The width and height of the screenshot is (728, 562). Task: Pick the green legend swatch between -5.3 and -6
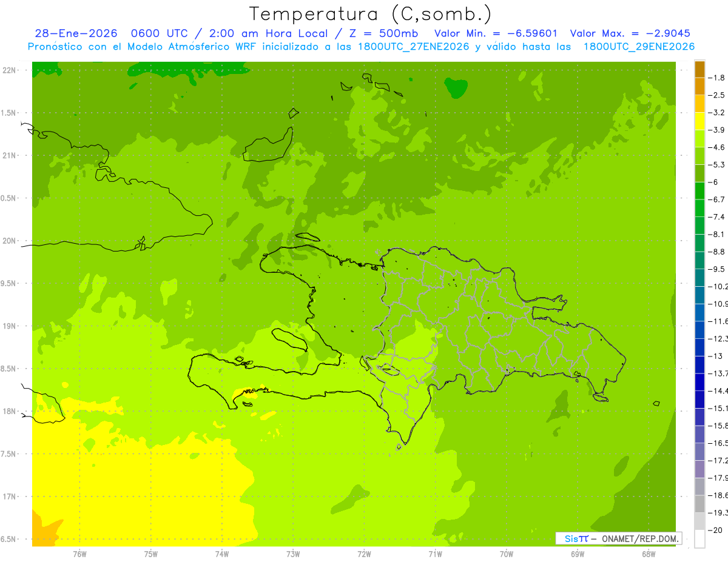699,173
